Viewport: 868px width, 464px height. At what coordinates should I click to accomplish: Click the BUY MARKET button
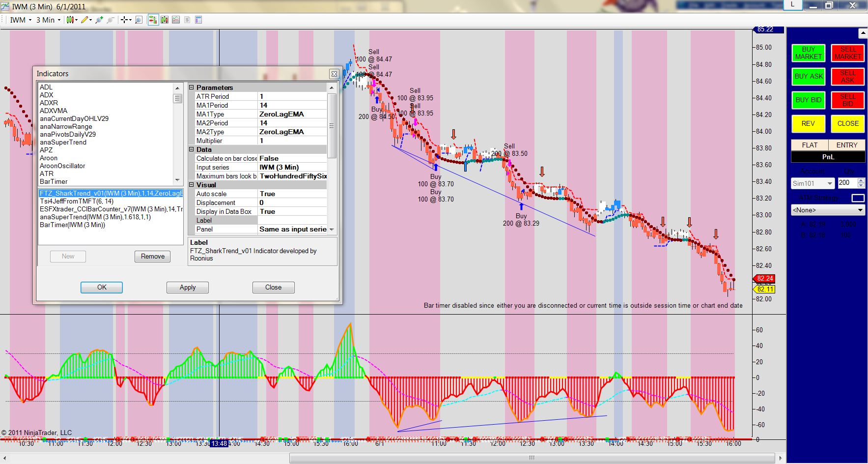[x=808, y=53]
